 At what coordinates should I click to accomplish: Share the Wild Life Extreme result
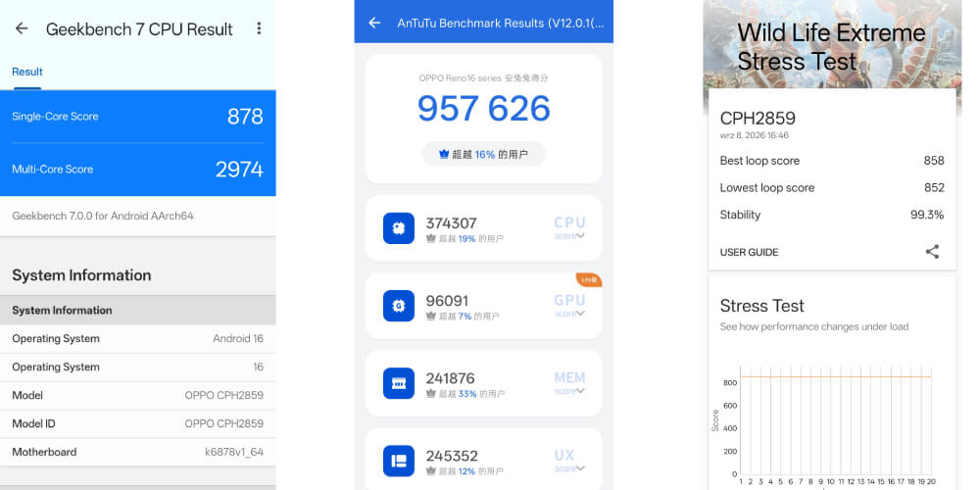coord(932,252)
